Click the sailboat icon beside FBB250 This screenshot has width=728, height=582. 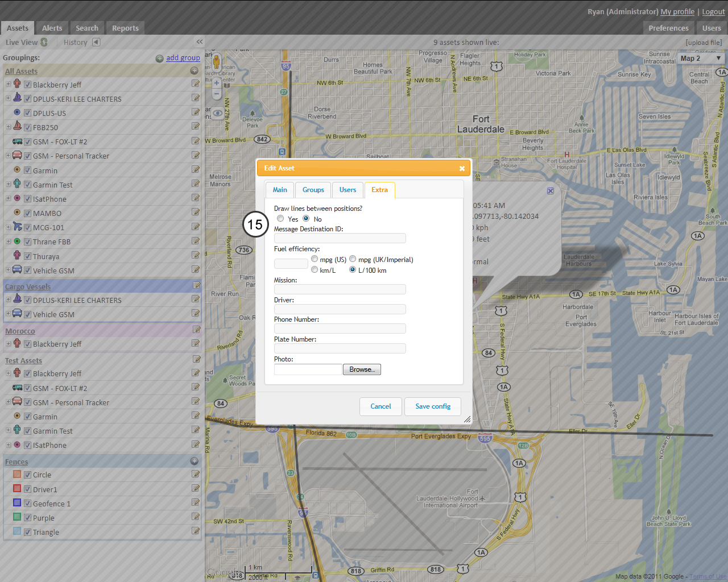[x=16, y=126]
